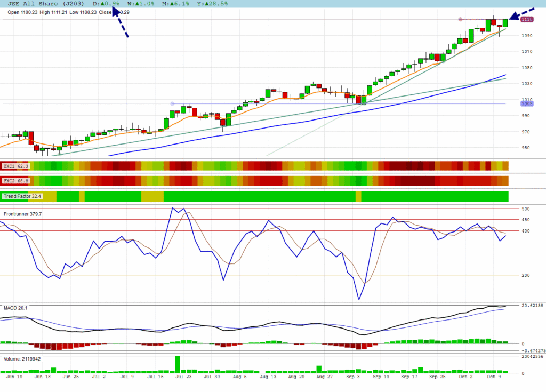Click the Trend Factor 32.4 label

(x=22, y=196)
